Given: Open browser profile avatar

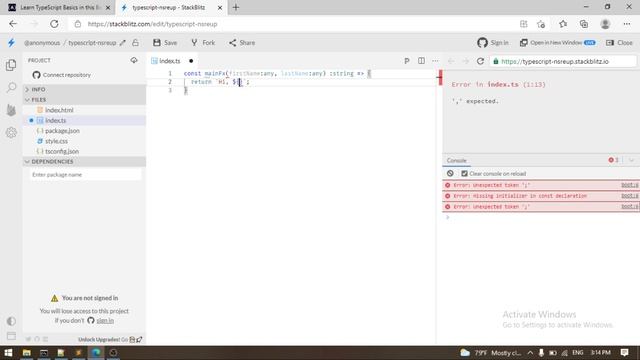Looking at the screenshot, I should tap(605, 24).
